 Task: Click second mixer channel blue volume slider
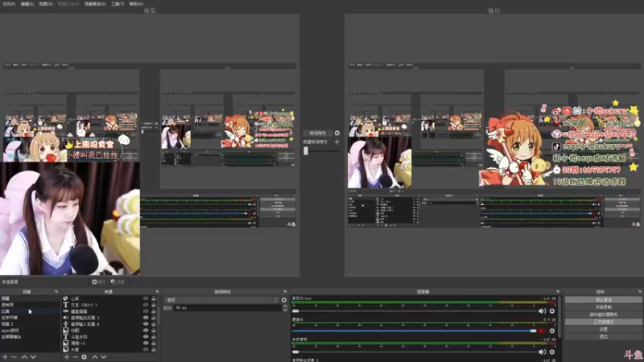(x=414, y=331)
